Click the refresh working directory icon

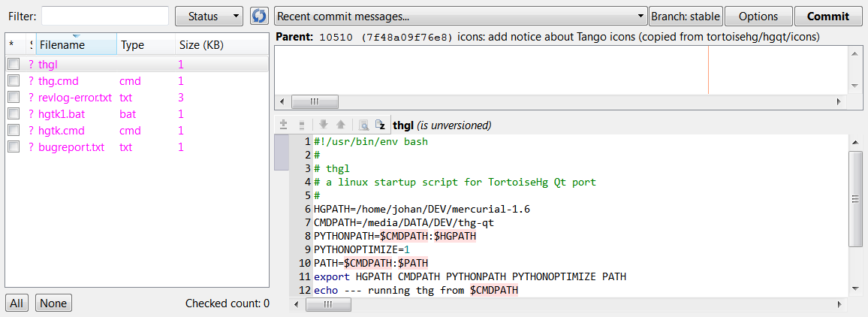[259, 16]
